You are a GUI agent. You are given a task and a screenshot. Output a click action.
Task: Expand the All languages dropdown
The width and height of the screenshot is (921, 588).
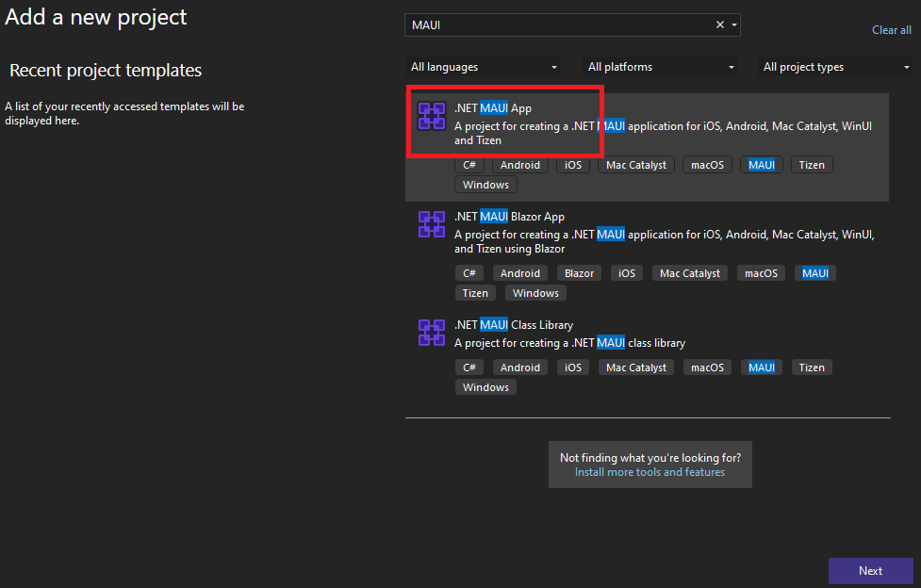click(483, 67)
